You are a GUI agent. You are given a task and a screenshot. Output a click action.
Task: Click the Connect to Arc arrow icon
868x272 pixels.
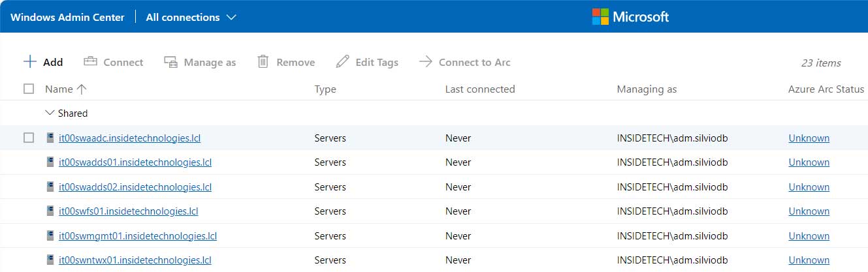point(426,61)
